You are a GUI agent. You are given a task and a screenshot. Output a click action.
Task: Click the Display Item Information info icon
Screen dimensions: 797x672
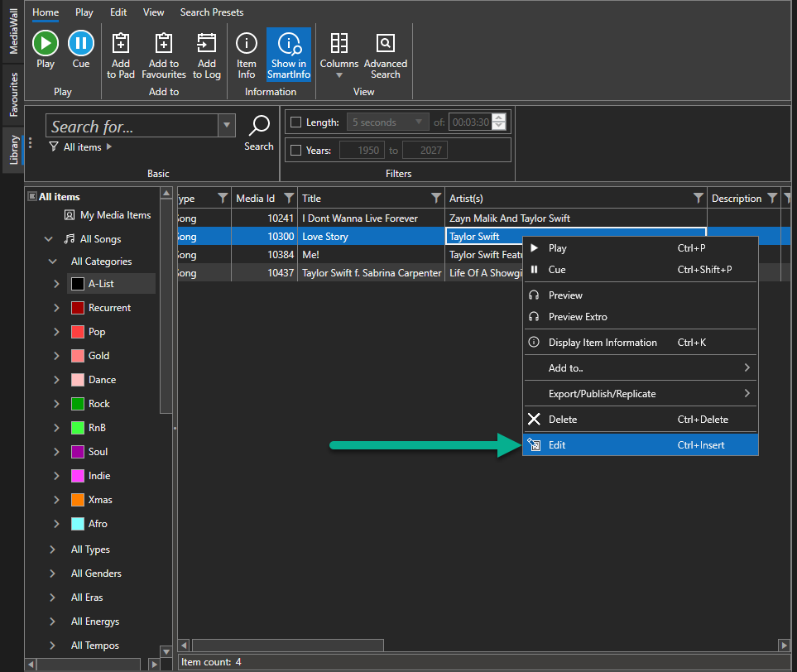pos(534,342)
